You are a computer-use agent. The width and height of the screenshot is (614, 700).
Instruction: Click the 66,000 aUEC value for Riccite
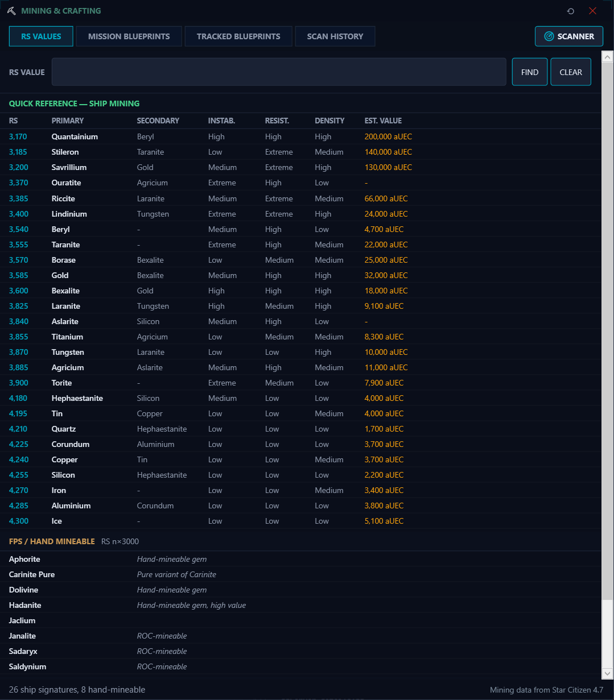pyautogui.click(x=386, y=198)
